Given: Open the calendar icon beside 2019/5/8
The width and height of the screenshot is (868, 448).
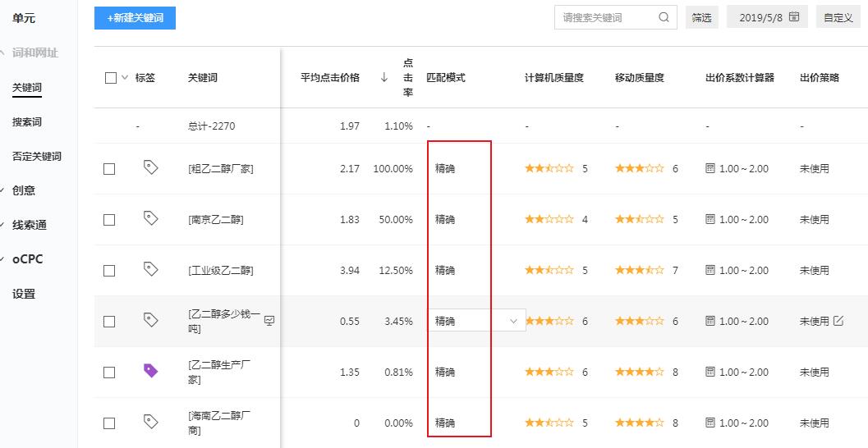Looking at the screenshot, I should [794, 17].
